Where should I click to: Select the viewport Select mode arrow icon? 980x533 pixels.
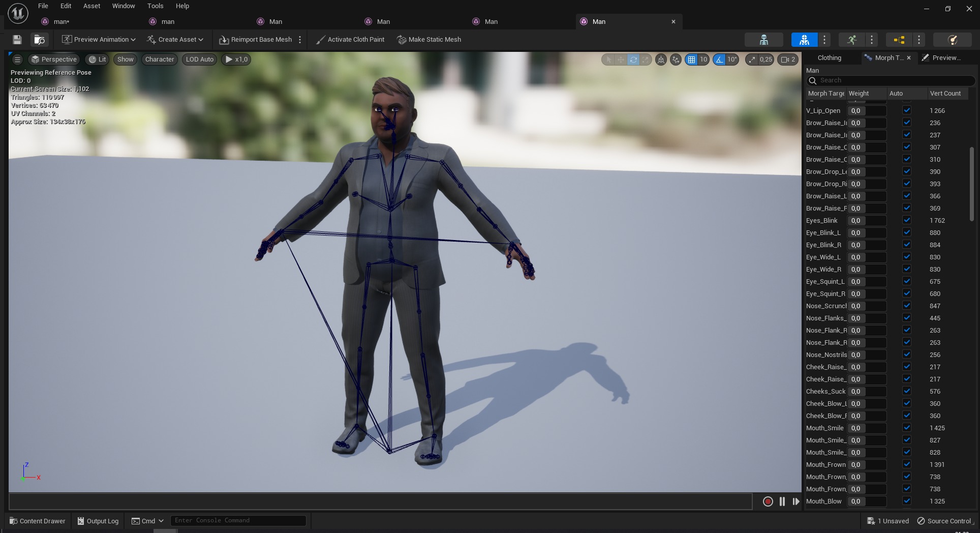click(x=608, y=60)
